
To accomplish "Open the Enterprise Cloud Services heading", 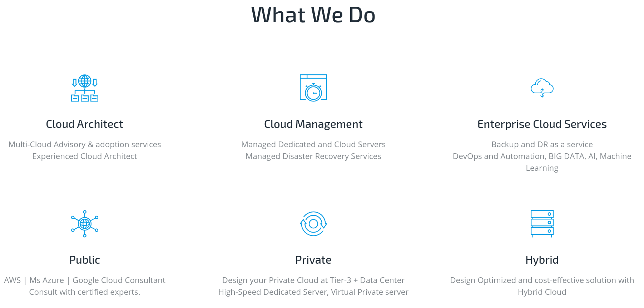I will (x=542, y=124).
